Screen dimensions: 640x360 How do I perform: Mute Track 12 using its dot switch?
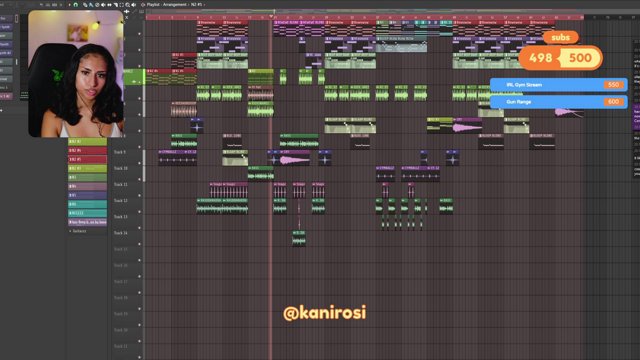tap(140, 211)
